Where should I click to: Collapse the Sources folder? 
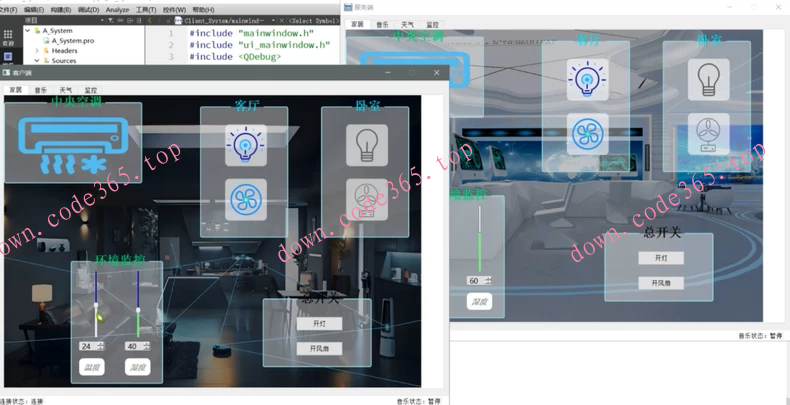(37, 60)
